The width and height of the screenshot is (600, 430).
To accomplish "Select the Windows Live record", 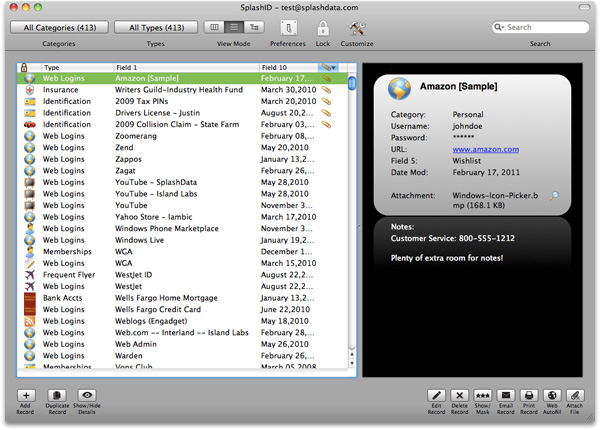I will click(183, 240).
